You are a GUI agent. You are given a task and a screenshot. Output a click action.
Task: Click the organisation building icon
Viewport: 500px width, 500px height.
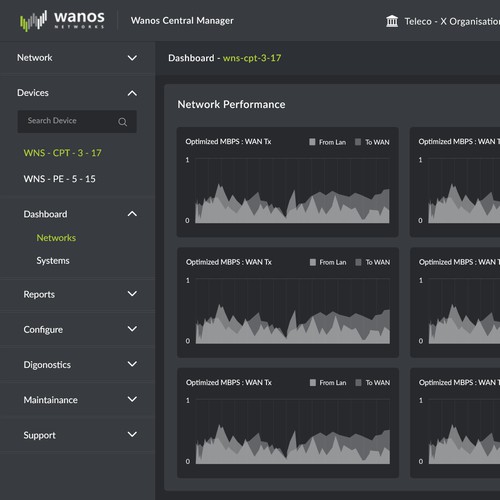tap(392, 21)
